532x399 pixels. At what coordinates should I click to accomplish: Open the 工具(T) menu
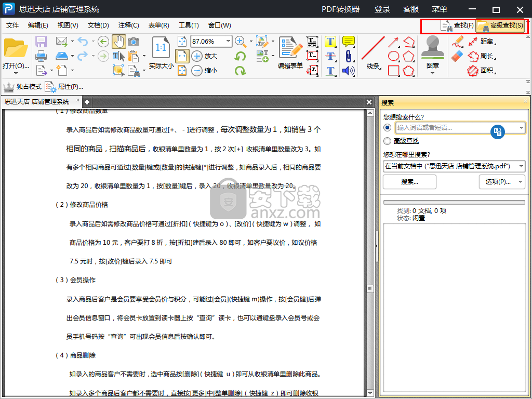189,25
